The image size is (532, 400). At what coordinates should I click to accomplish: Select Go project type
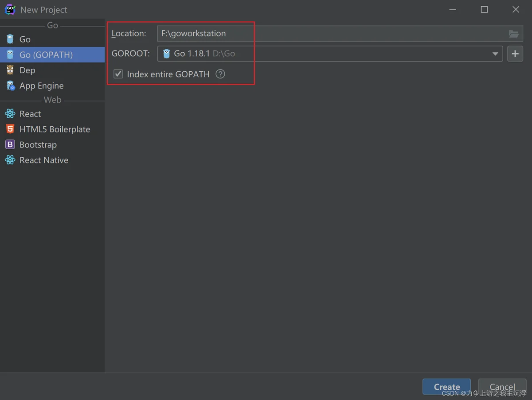coord(52,39)
